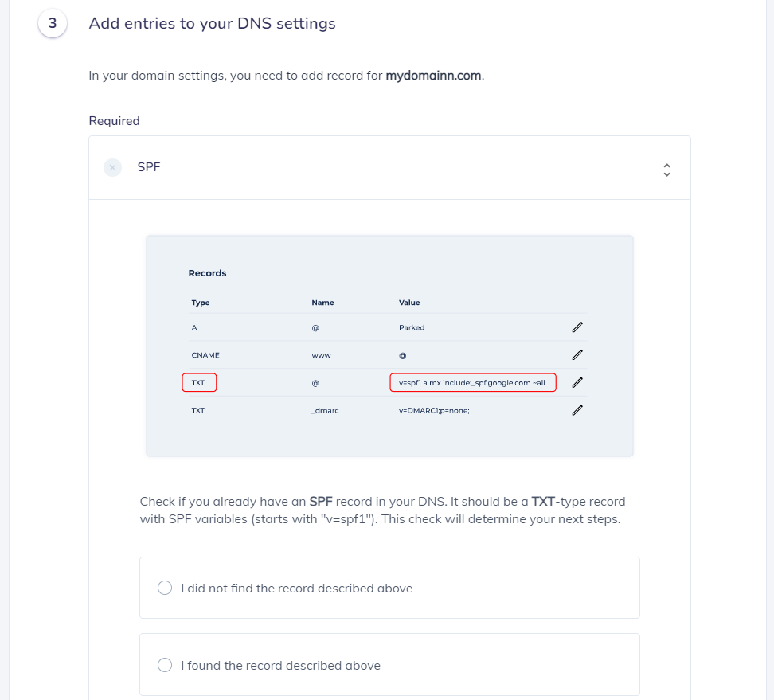Click the highlighted TXT type cell
The height and width of the screenshot is (700, 774).
click(199, 382)
